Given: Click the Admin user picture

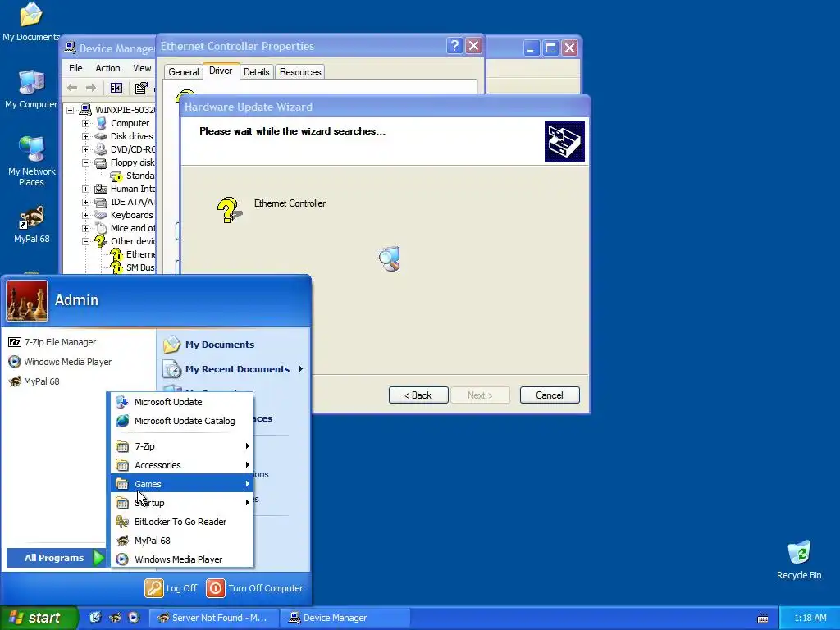Looking at the screenshot, I should point(27,300).
